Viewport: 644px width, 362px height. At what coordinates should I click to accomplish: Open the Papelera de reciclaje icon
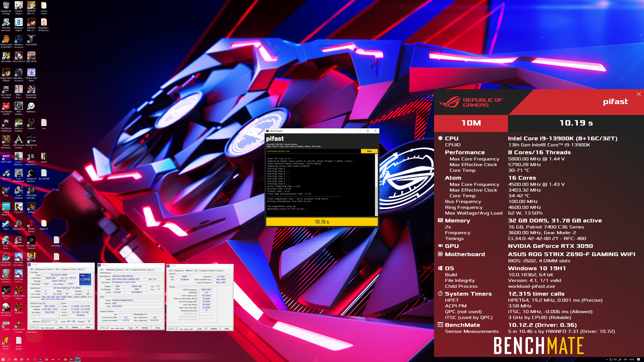[x=6, y=8]
